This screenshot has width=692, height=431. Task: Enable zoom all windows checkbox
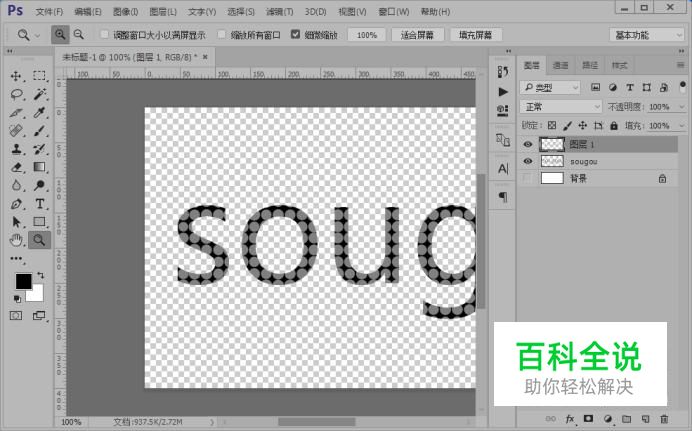pyautogui.click(x=222, y=34)
